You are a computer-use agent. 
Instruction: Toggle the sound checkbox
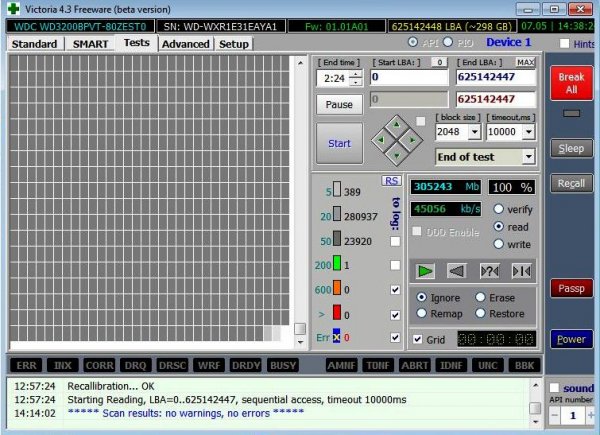(556, 388)
